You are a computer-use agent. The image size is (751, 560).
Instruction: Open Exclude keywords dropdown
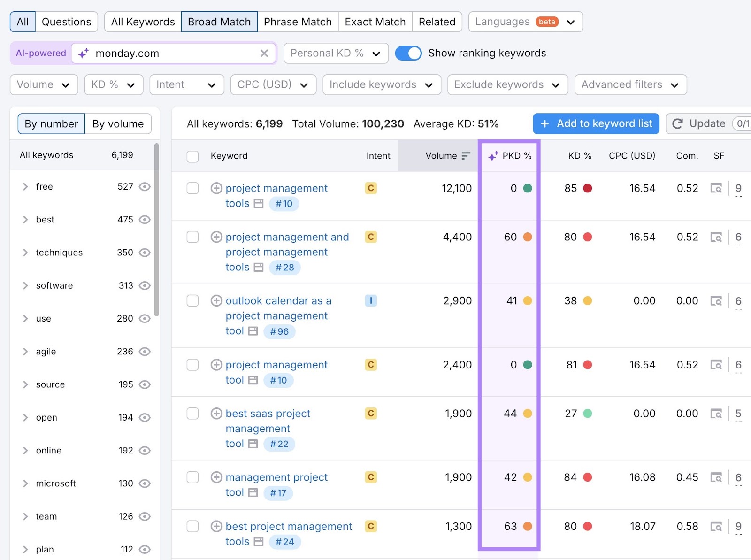[x=507, y=85]
